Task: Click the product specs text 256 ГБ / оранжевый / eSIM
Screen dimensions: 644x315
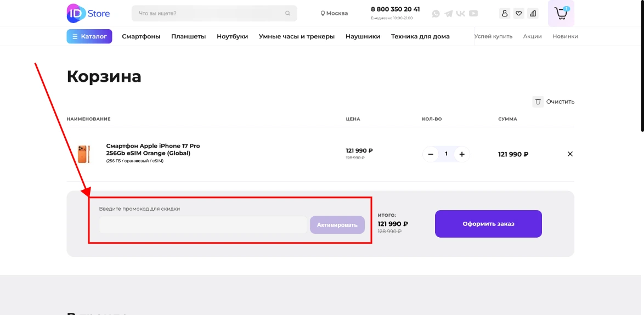Action: [x=135, y=161]
